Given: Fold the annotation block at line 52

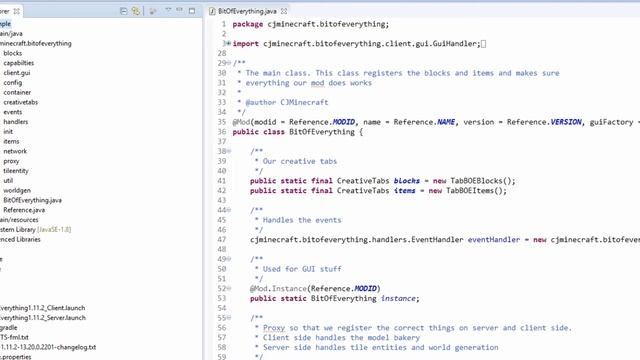Looking at the screenshot, I should pyautogui.click(x=229, y=288).
